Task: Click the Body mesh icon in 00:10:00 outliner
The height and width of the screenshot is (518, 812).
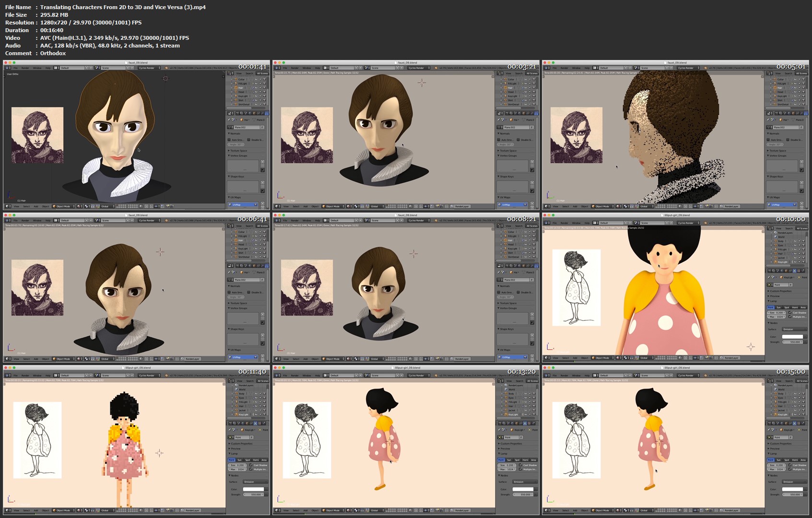Action: (776, 241)
